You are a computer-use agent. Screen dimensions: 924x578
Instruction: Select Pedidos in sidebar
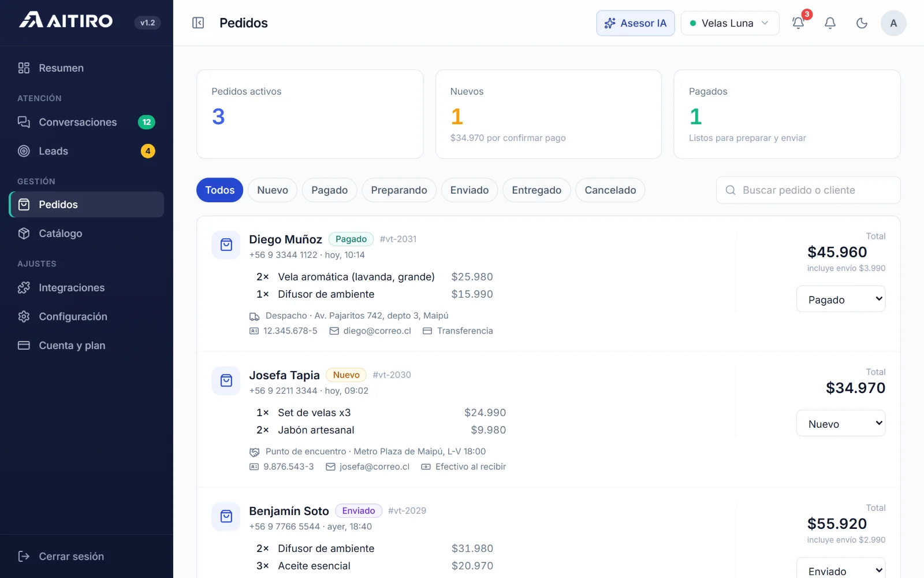[x=87, y=205]
